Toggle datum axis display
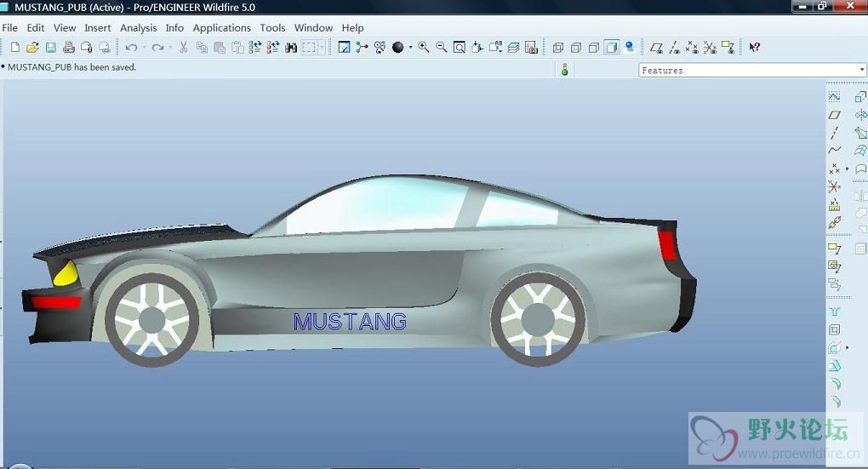 click(x=674, y=48)
